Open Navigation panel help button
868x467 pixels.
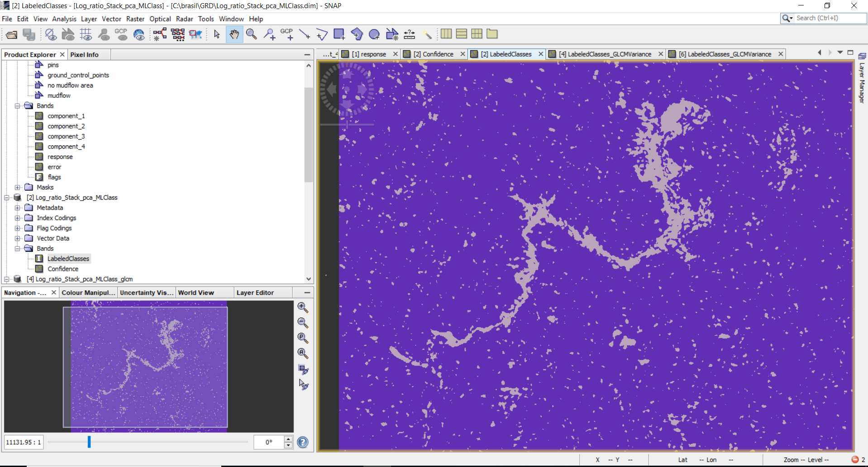click(x=303, y=442)
